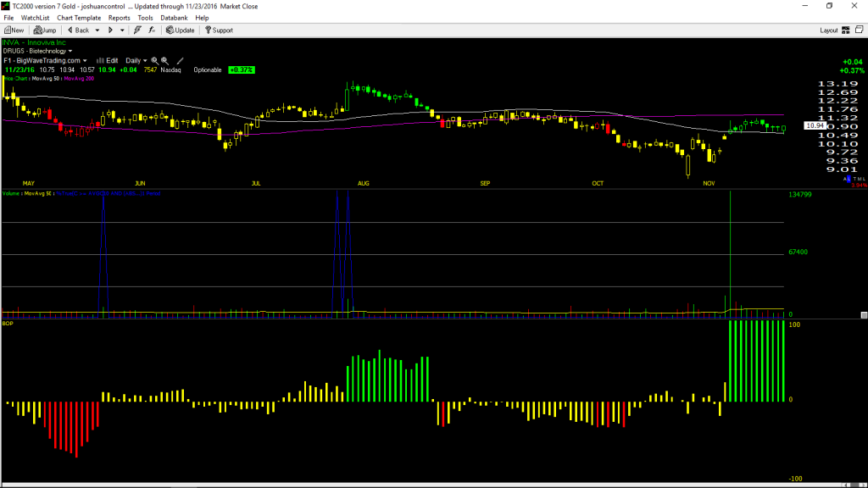This screenshot has height=488, width=868.
Task: Open the Jump tool
Action: (45, 30)
